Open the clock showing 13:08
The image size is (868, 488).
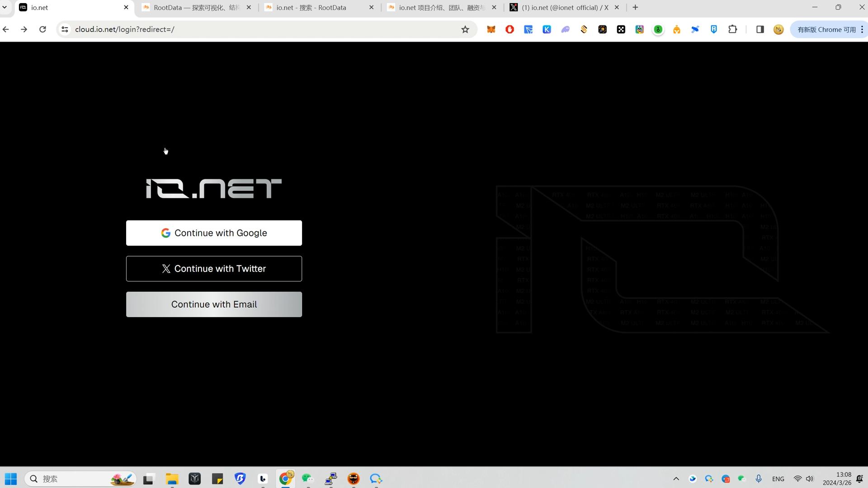837,479
